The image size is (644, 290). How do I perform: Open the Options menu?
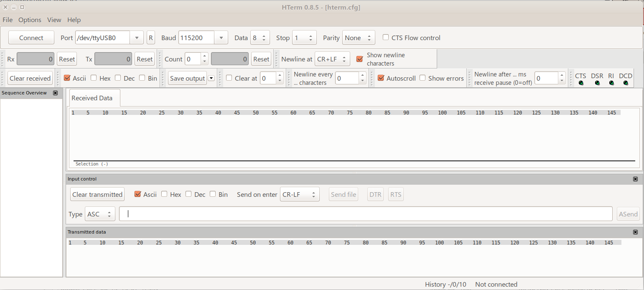30,20
